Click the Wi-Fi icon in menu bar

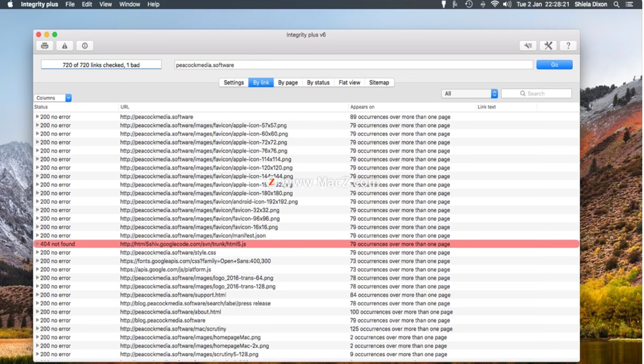[x=494, y=4]
